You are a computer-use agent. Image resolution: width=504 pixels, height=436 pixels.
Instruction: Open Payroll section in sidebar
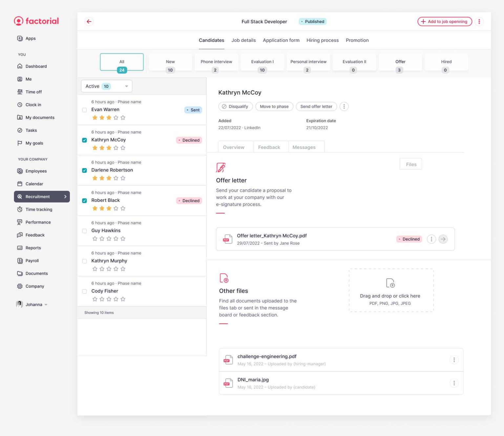click(32, 261)
